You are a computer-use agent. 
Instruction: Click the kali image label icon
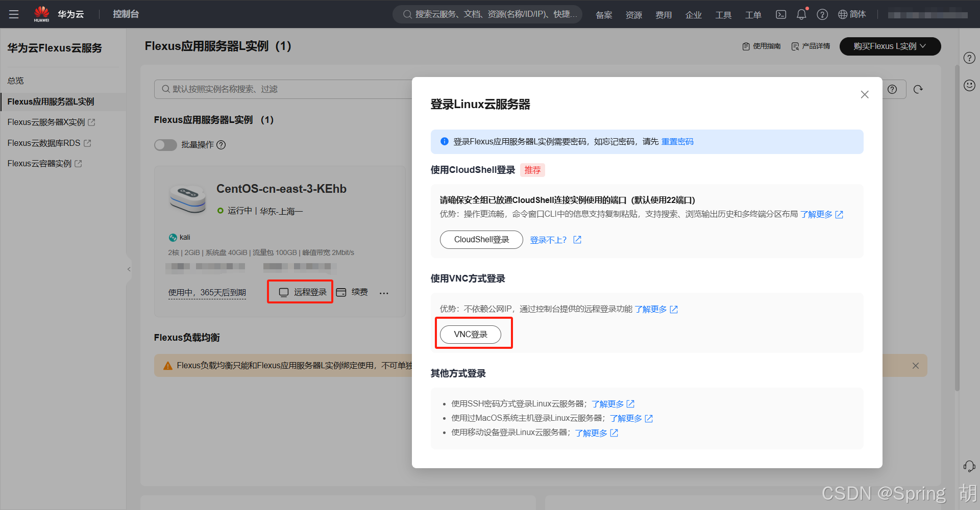[x=173, y=238]
